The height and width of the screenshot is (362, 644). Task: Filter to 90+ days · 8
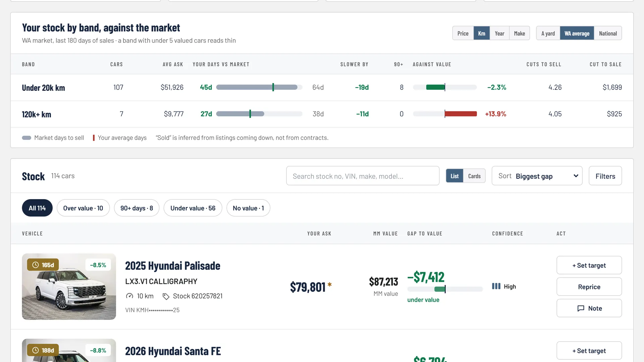pos(137,208)
